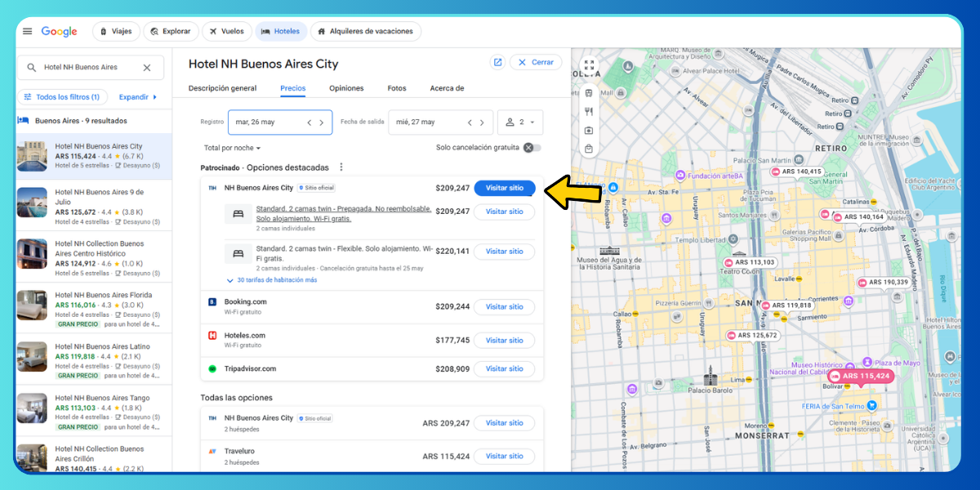Visit site for Standard Prepagada room

505,212
